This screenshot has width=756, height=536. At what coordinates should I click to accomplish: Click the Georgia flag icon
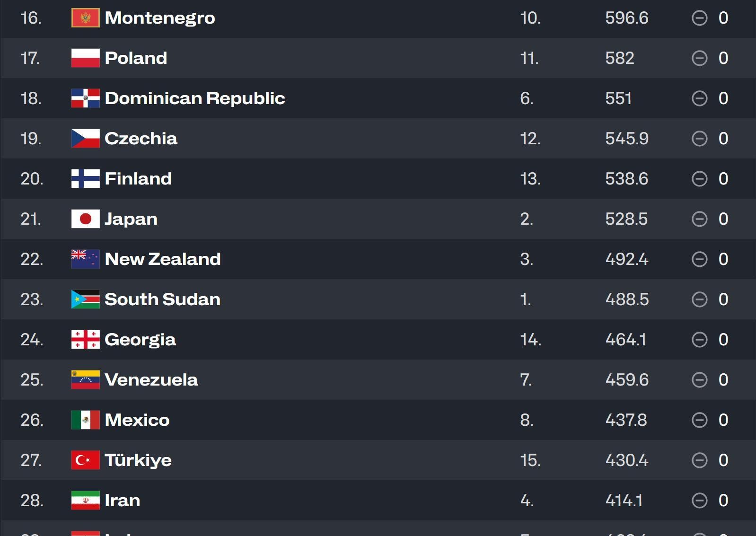coord(86,340)
